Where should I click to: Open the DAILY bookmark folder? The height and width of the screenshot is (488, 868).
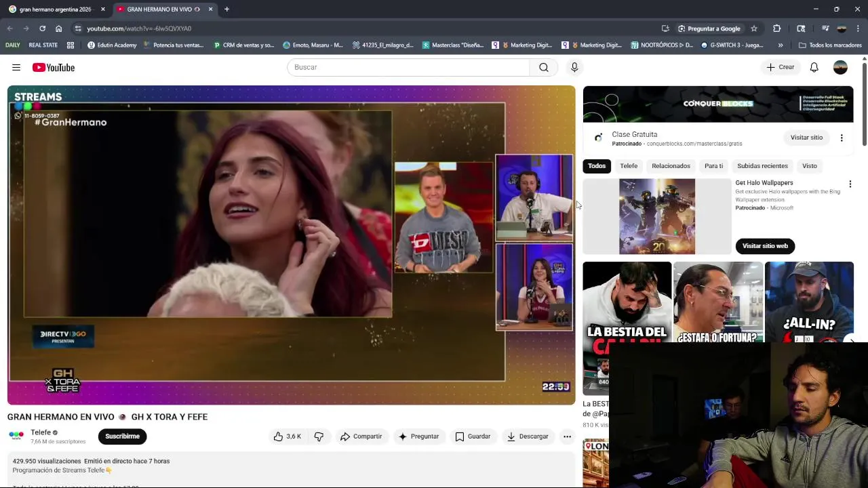tap(13, 45)
